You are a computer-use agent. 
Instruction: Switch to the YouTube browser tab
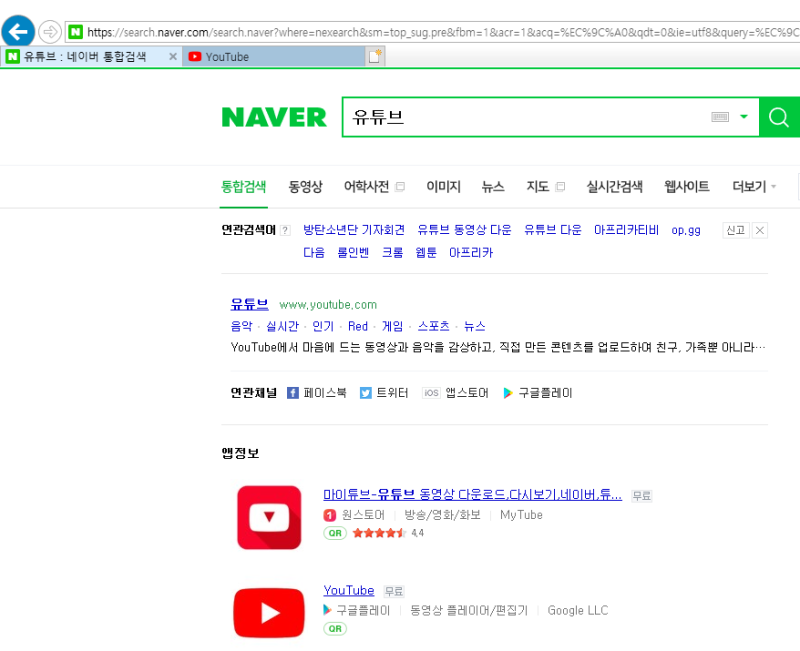pos(274,57)
